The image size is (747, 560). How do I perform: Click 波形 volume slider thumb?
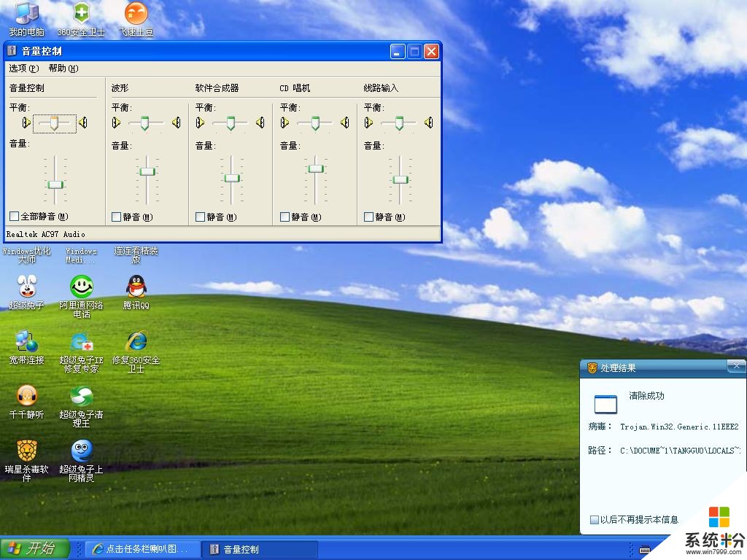pyautogui.click(x=147, y=172)
